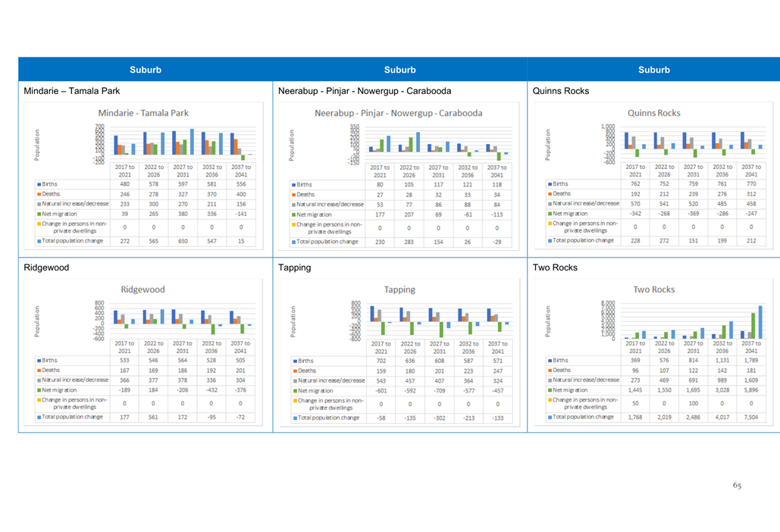Select the -302 total change value in Tapping table

[x=439, y=418]
